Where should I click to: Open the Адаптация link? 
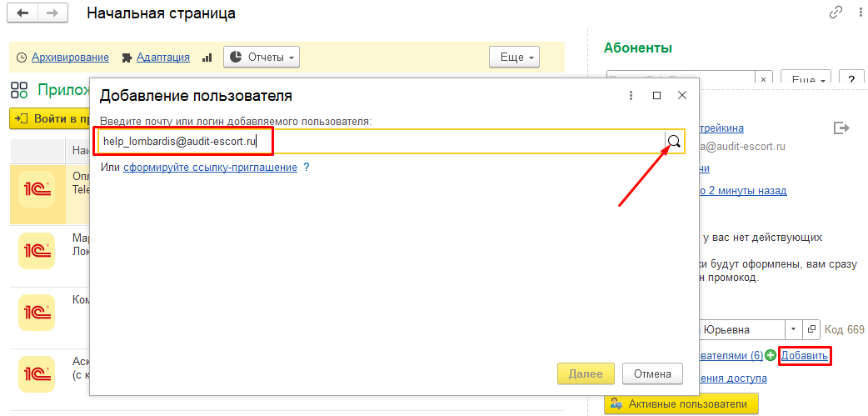tap(162, 58)
